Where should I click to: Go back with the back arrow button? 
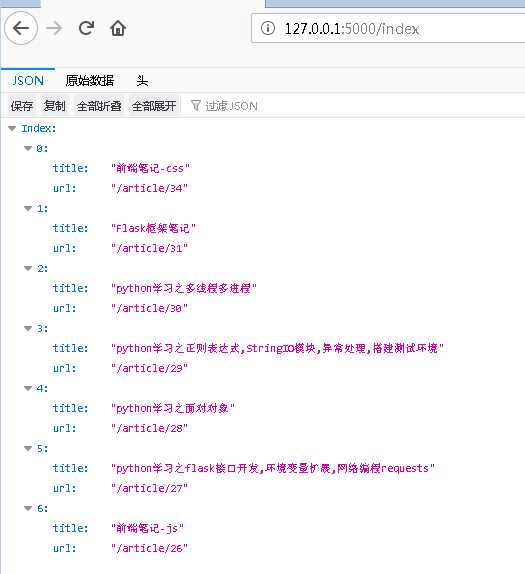21,28
